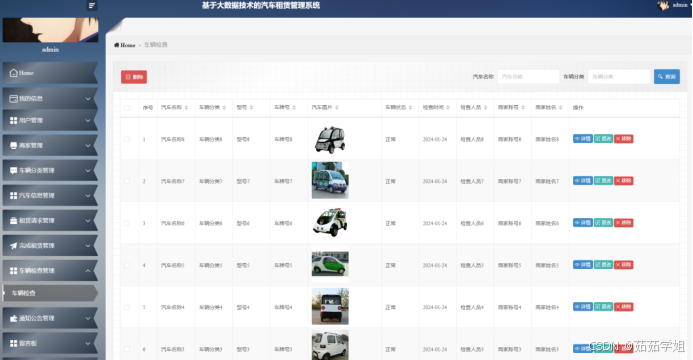Image resolution: width=693 pixels, height=360 pixels.
Task: Click the red delete button above table
Action: [x=134, y=77]
